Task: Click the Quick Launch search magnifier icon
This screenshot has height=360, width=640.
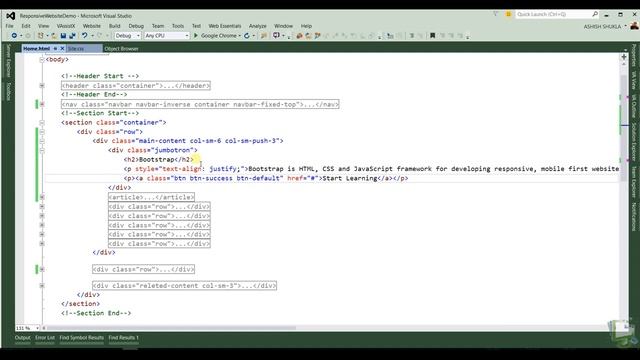Action: [x=595, y=14]
